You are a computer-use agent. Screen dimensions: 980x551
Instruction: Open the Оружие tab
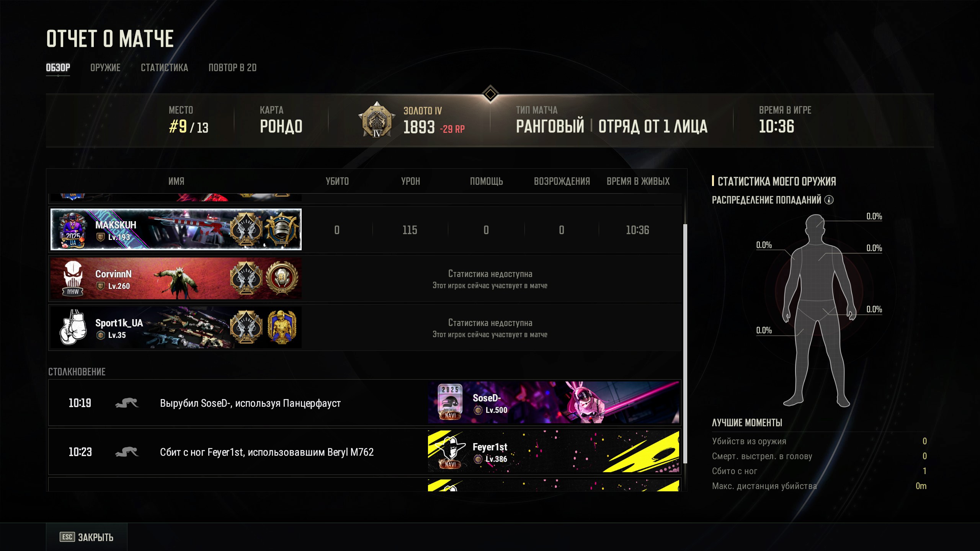coord(105,68)
